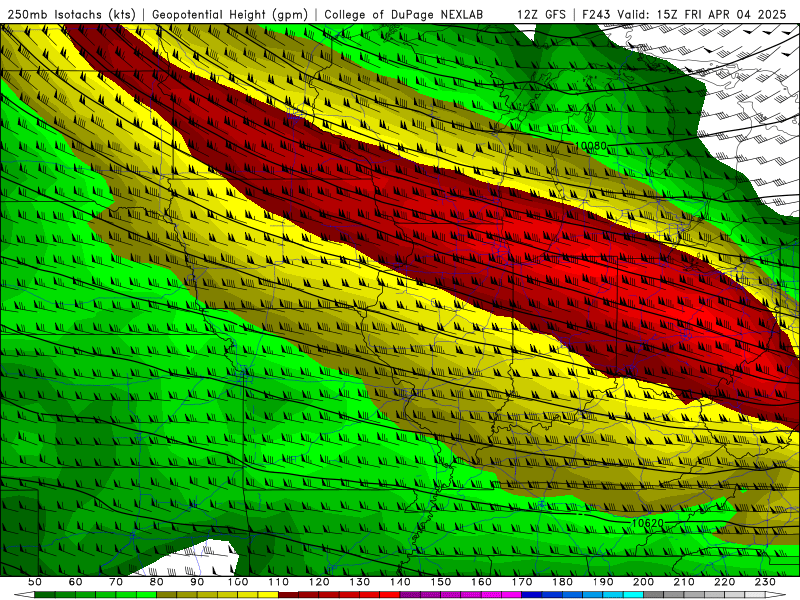Click the '10080' height contour label
This screenshot has height=600, width=800.
click(591, 146)
